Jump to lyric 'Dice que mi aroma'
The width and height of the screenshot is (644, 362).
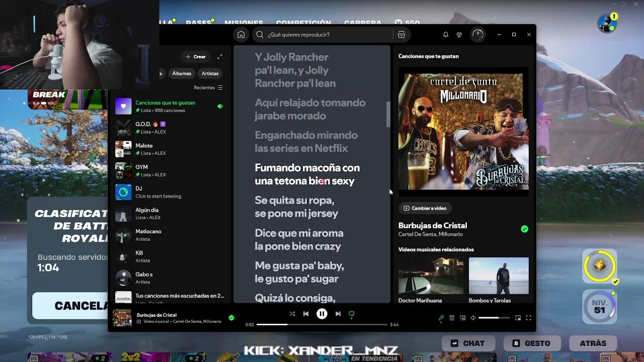[299, 239]
